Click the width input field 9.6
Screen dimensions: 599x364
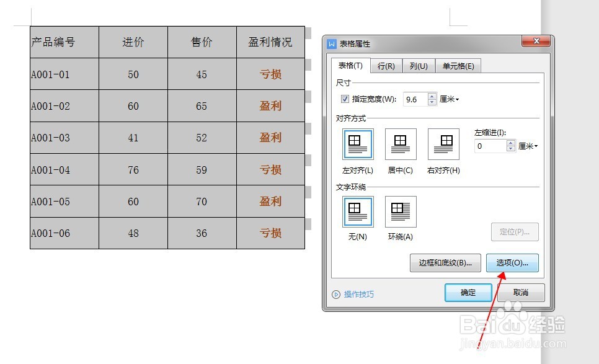(x=415, y=99)
